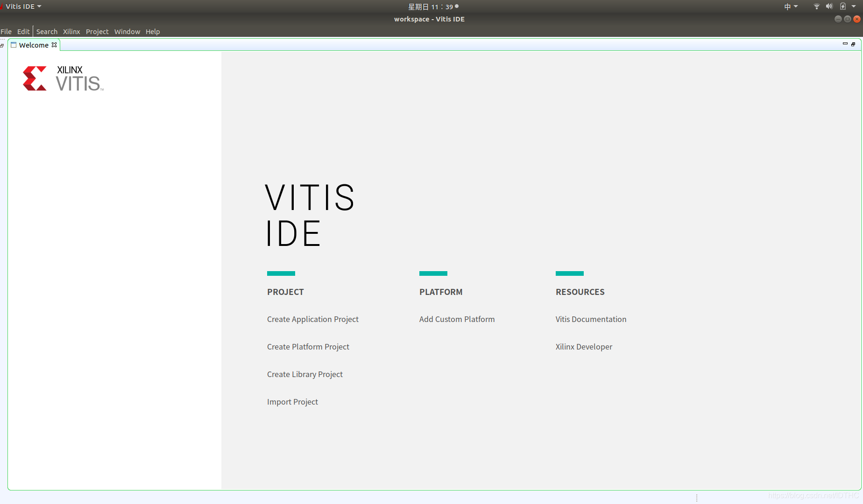Click Create Application Project link
This screenshot has height=504, width=863.
(313, 319)
